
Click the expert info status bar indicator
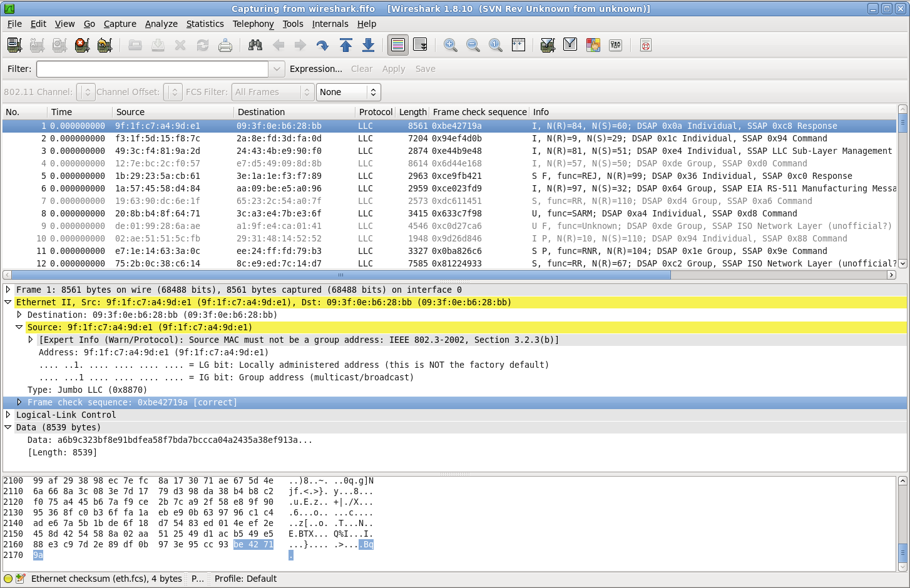click(8, 579)
